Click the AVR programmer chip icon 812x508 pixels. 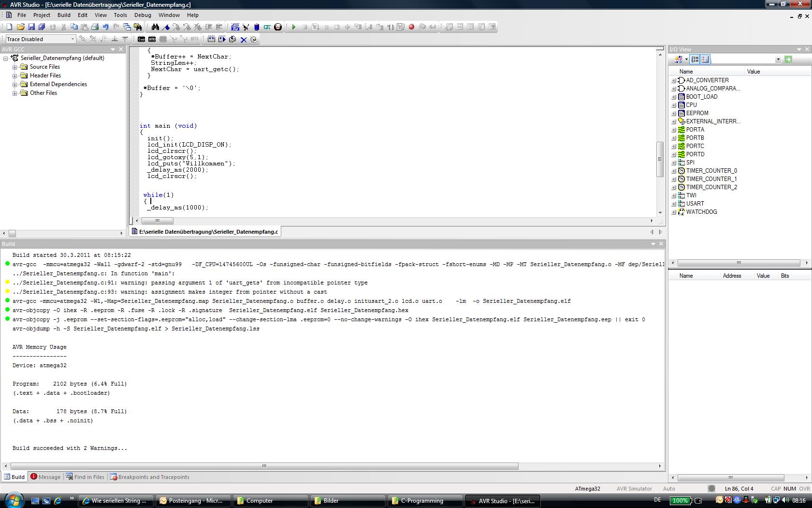(152, 39)
